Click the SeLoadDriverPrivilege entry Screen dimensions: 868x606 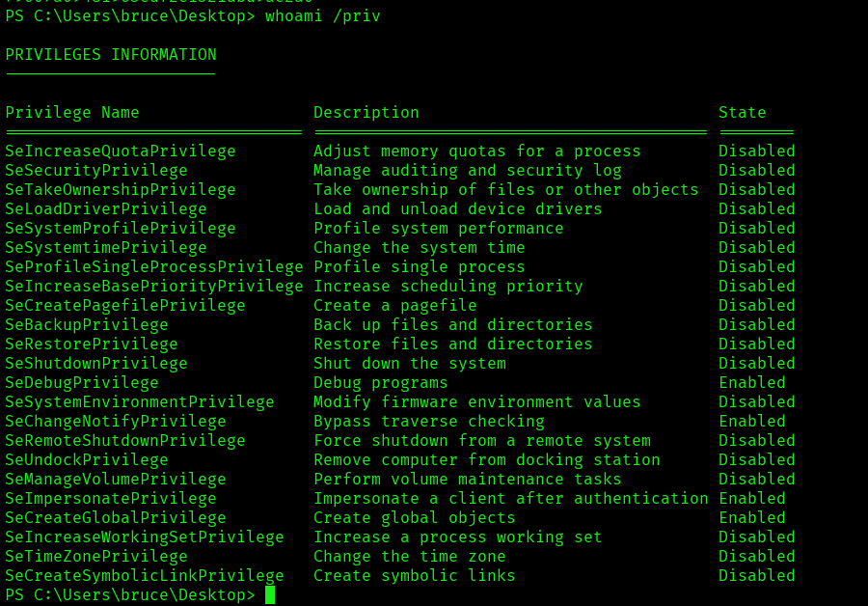coord(106,209)
